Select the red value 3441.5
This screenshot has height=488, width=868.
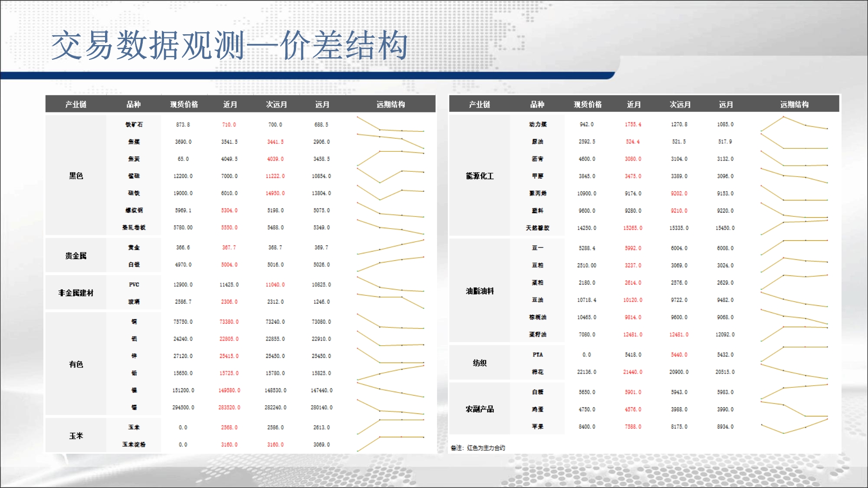pyautogui.click(x=276, y=142)
